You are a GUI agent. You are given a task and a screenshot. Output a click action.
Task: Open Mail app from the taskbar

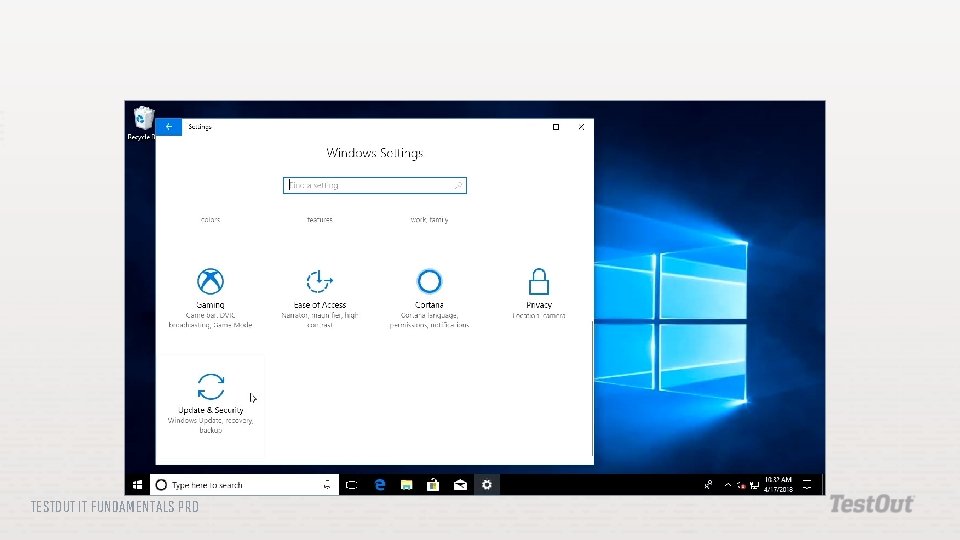[460, 485]
